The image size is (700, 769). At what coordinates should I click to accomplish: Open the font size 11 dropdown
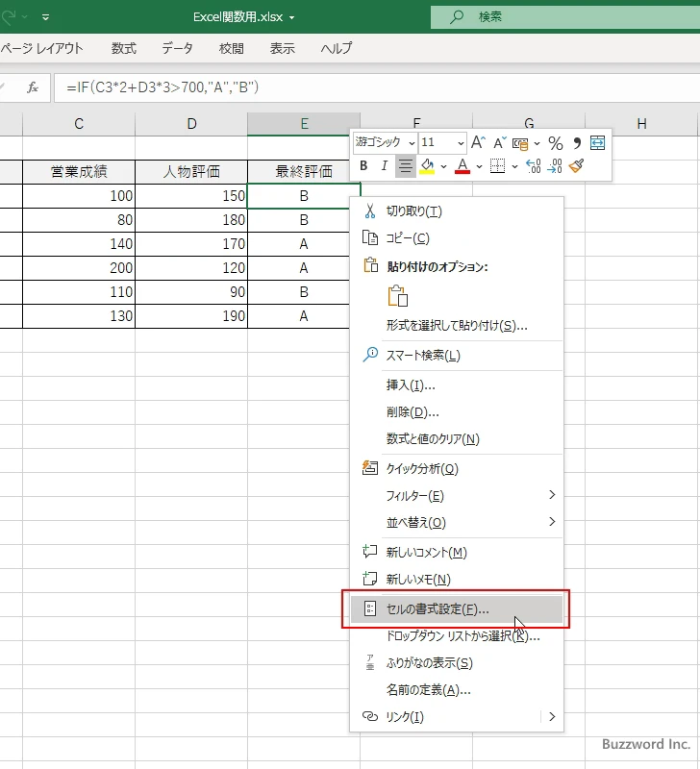[461, 143]
